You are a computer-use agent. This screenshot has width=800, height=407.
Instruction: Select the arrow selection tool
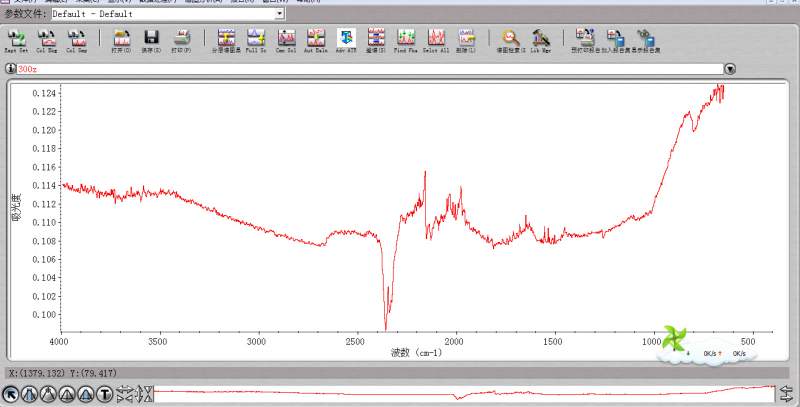point(11,394)
